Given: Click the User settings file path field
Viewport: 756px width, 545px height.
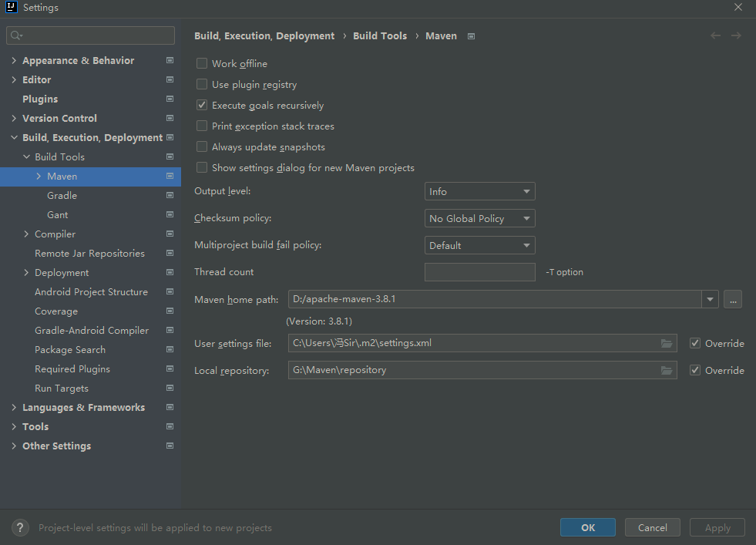Looking at the screenshot, I should point(482,343).
